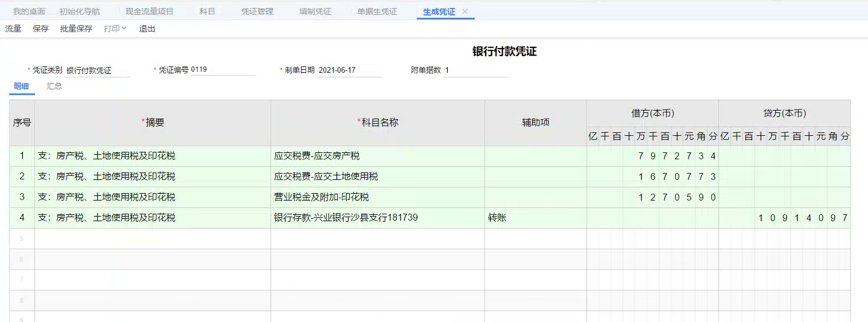This screenshot has height=322, width=868.
Task: Open the 科目 tab
Action: tap(208, 11)
